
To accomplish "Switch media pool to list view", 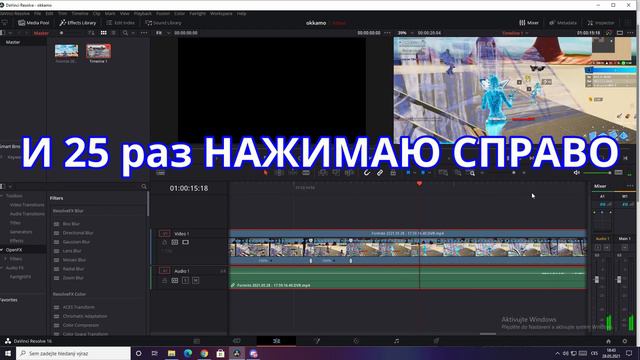I will [113, 33].
